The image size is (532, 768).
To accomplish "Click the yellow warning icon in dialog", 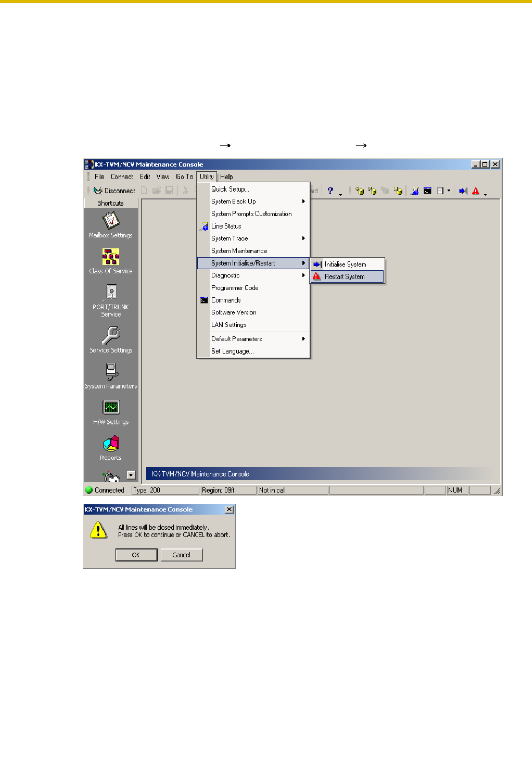I will tap(98, 530).
